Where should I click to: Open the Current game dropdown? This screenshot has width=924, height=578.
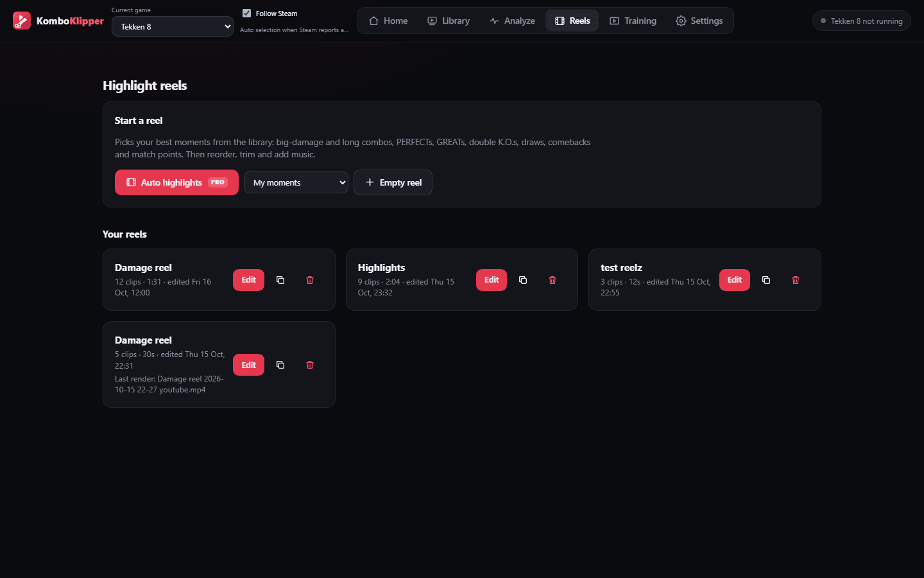(173, 26)
